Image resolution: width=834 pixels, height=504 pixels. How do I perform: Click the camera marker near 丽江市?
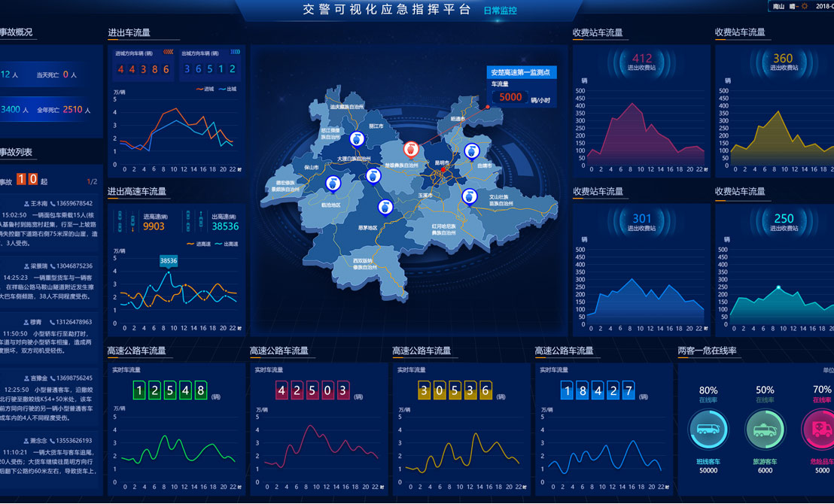(x=357, y=139)
